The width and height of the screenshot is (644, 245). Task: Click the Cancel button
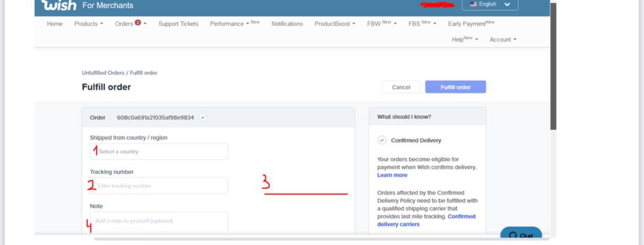coord(401,87)
